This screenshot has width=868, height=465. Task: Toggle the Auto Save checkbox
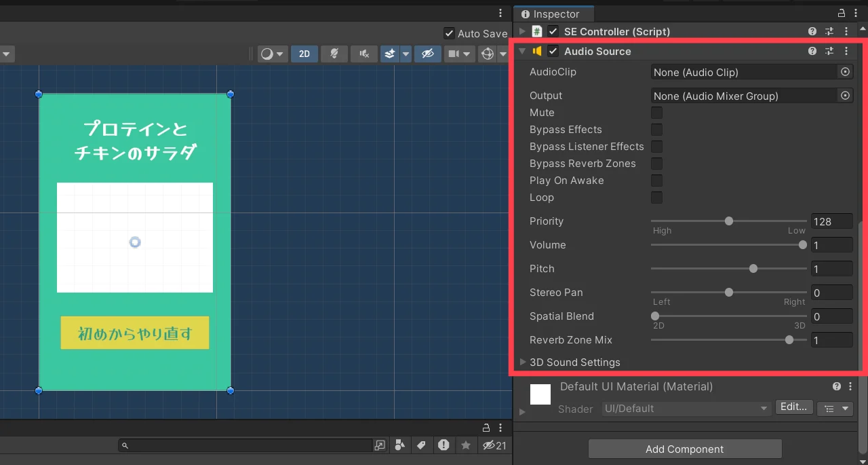(449, 33)
